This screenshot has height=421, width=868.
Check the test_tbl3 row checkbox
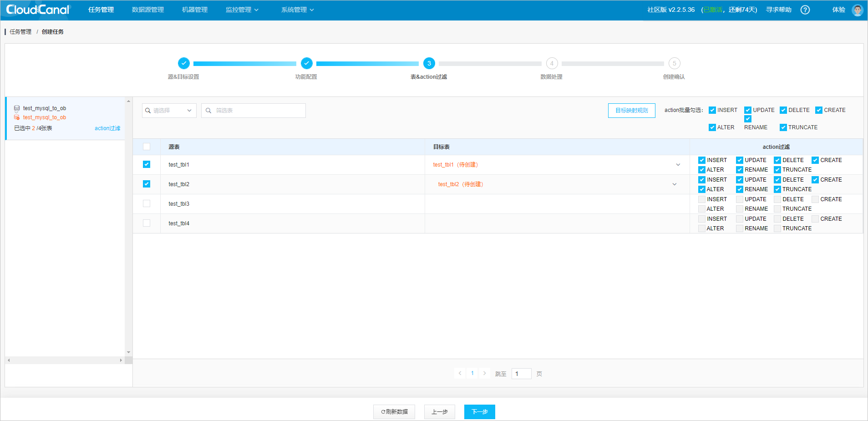[146, 203]
